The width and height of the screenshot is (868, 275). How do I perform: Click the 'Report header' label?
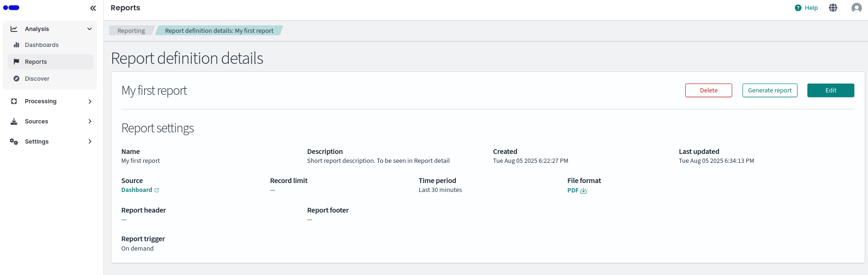tap(143, 210)
